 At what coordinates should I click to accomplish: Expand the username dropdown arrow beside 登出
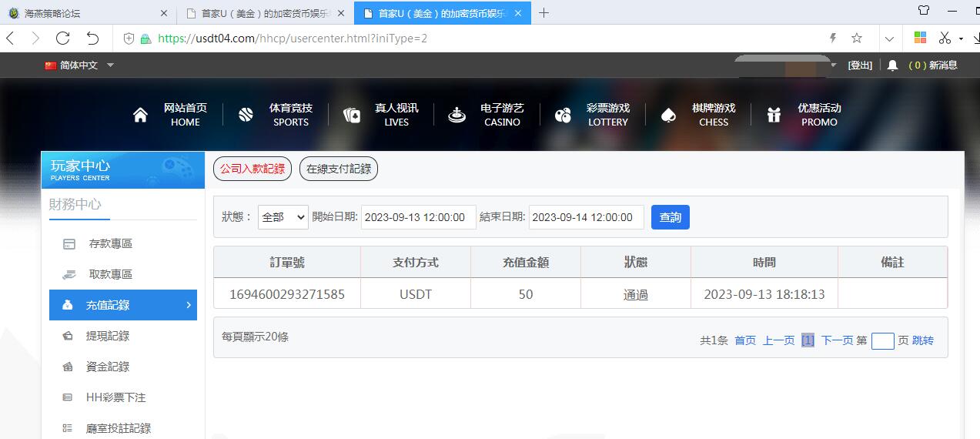(x=833, y=65)
